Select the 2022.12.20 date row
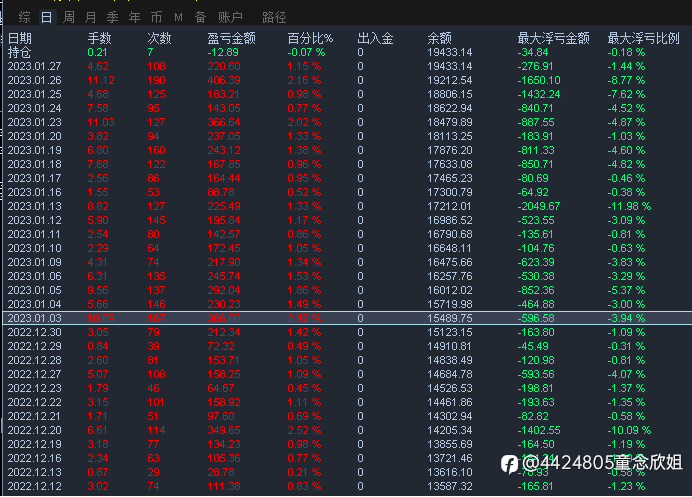 [347, 430]
